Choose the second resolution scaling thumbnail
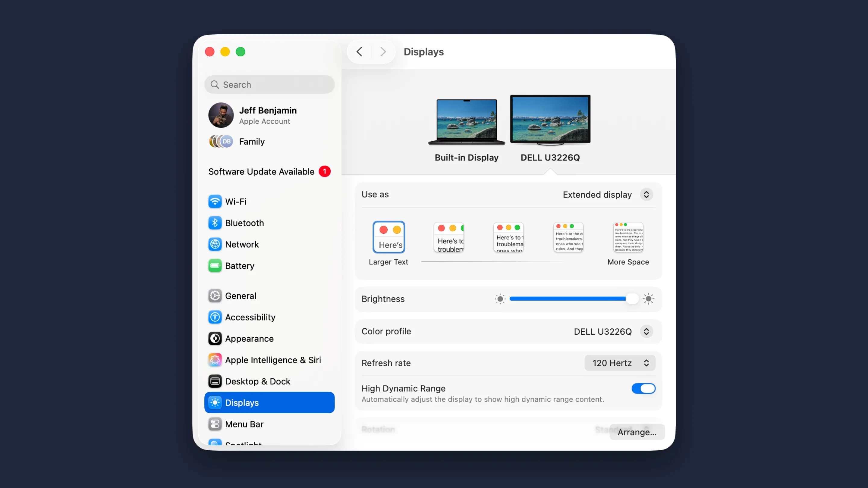This screenshot has width=868, height=488. (449, 237)
